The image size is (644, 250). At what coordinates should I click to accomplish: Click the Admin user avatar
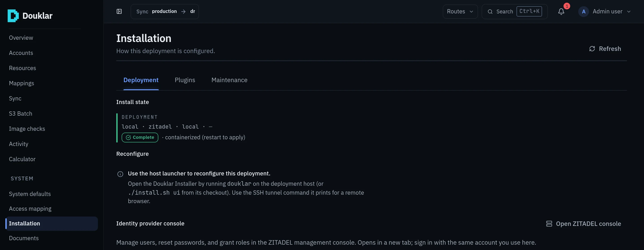point(583,11)
